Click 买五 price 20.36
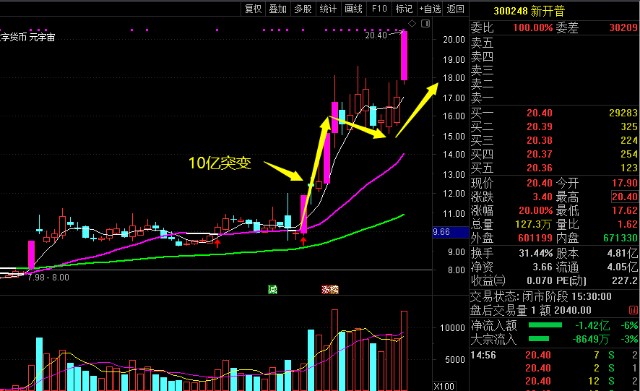Screen dimensions: 640x391 pyautogui.click(x=539, y=168)
